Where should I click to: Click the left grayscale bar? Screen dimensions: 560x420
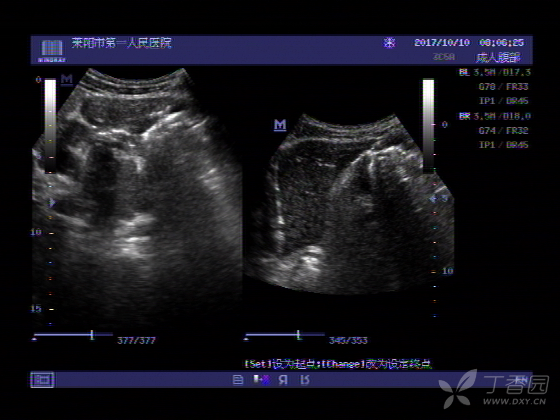tap(50, 126)
